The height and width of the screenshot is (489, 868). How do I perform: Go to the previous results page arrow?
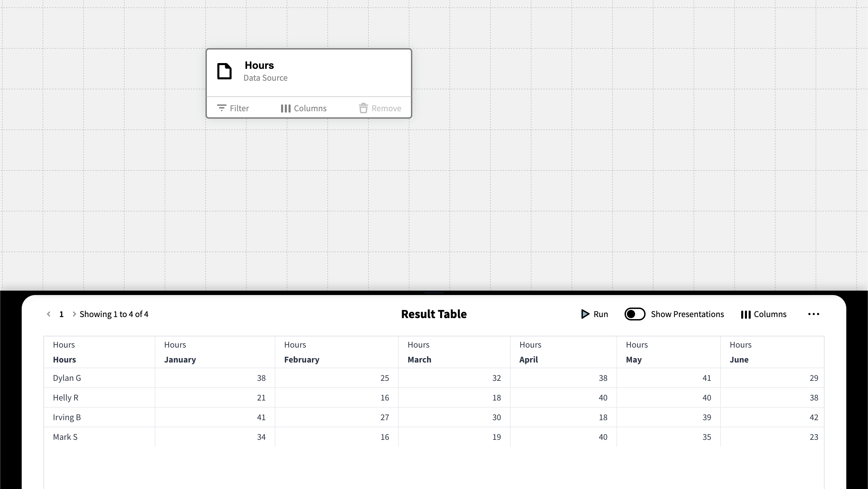coord(49,314)
